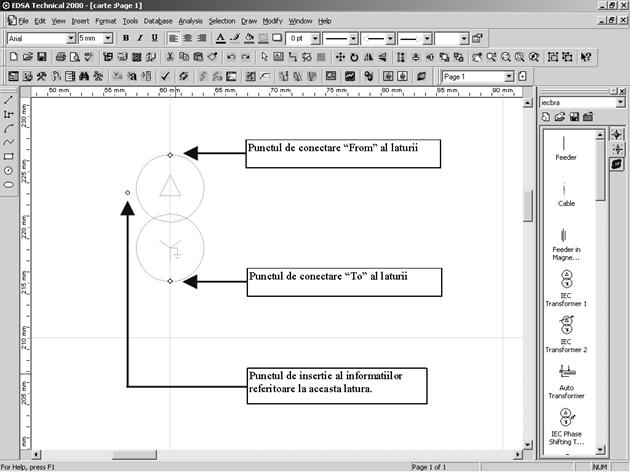
Task: Toggle Bold text formatting
Action: coord(125,38)
